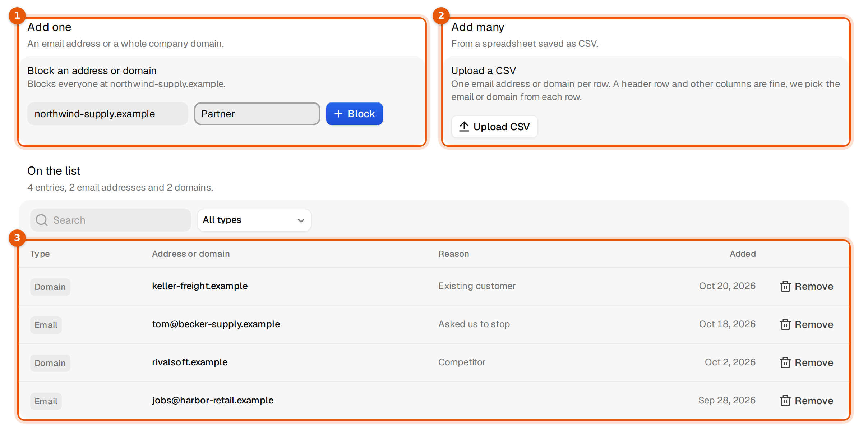Viewport: 868px width, 438px height.
Task: Click the trash icon for tom@becker-supply.example
Action: click(x=785, y=324)
